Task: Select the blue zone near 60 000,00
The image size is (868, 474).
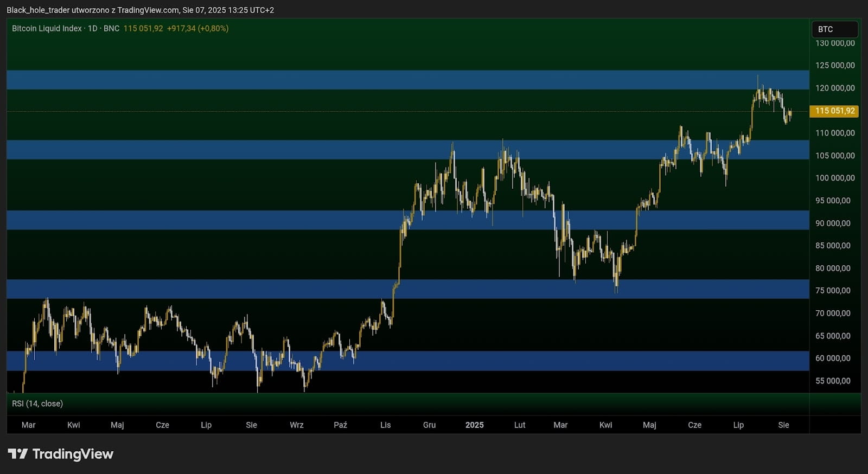Action: pyautogui.click(x=408, y=361)
